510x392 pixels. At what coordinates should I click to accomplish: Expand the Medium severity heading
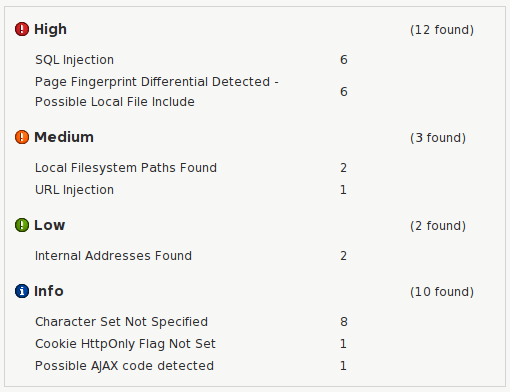point(64,137)
